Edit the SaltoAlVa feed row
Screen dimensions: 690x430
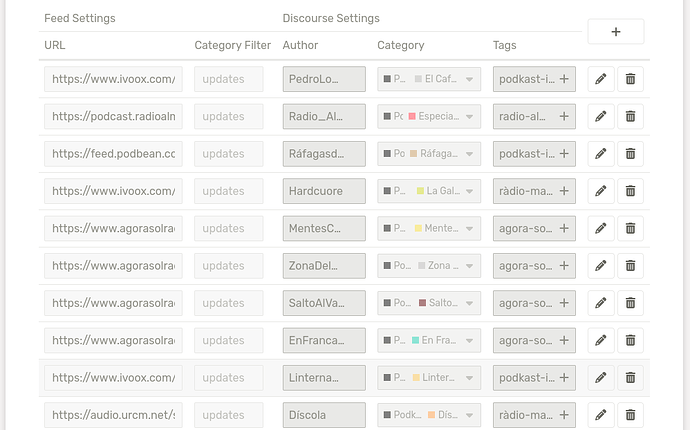click(601, 303)
